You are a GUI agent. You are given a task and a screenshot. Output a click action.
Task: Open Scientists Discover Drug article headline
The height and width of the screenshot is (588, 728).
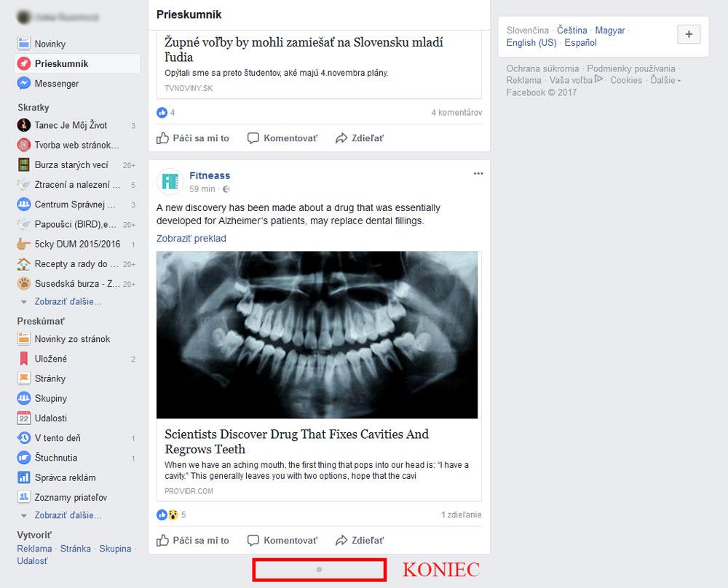(297, 441)
